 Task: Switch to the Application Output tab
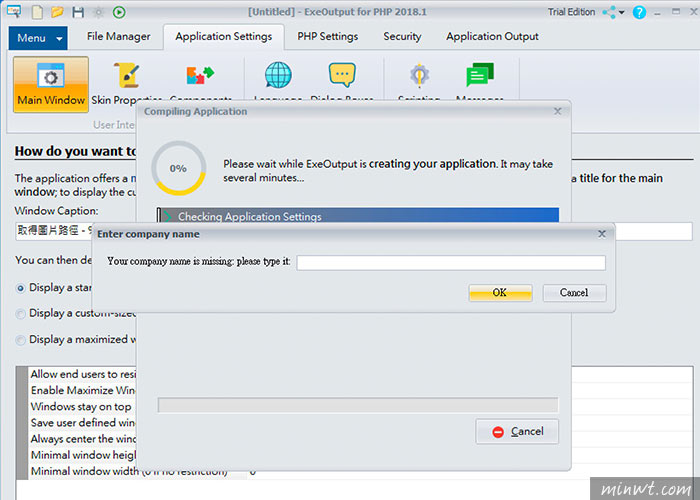492,37
